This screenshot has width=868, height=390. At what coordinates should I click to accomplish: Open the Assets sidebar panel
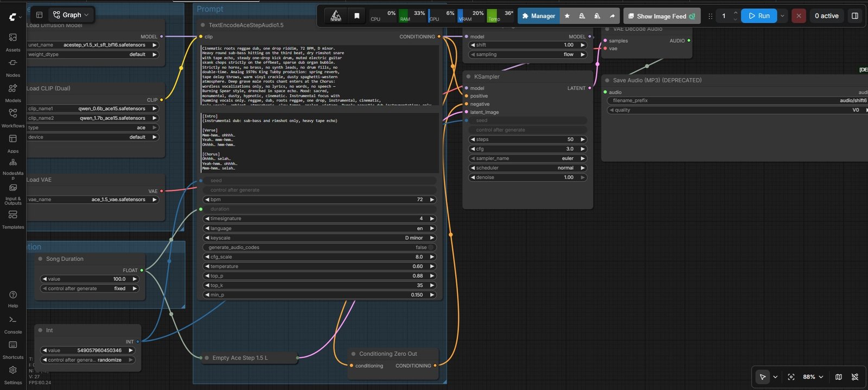click(x=13, y=42)
